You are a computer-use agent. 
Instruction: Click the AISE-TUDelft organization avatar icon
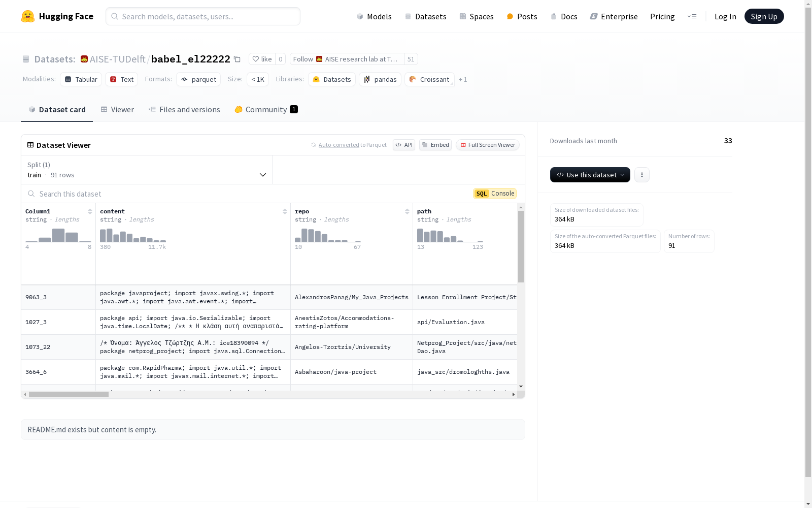84,59
